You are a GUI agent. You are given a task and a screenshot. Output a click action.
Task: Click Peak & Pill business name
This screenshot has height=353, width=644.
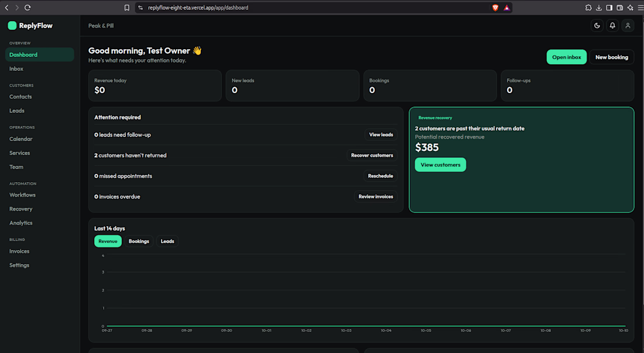[101, 25]
